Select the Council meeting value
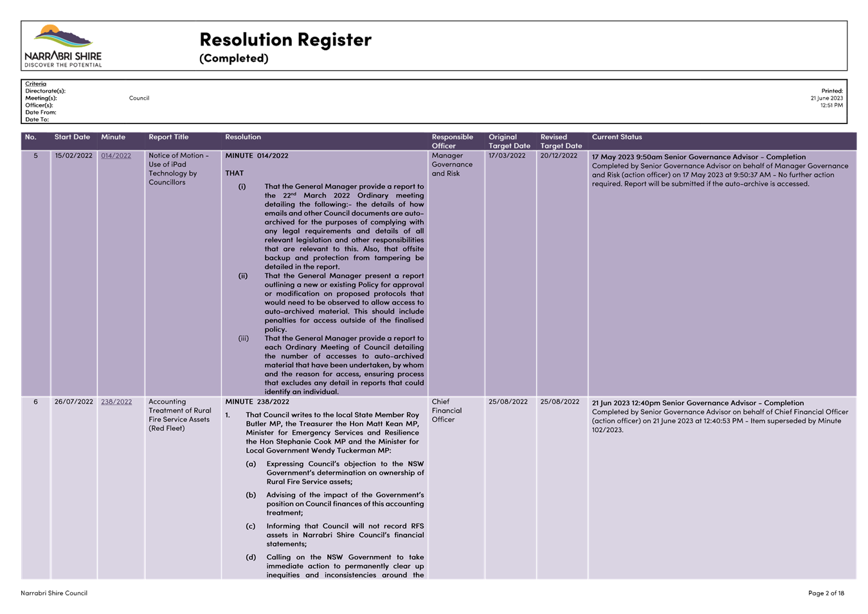 pos(139,98)
